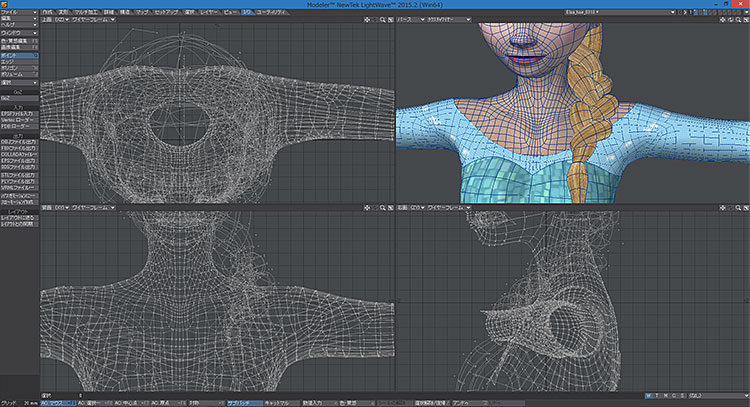Click the rotate icon in perspective viewport header

pos(730,20)
